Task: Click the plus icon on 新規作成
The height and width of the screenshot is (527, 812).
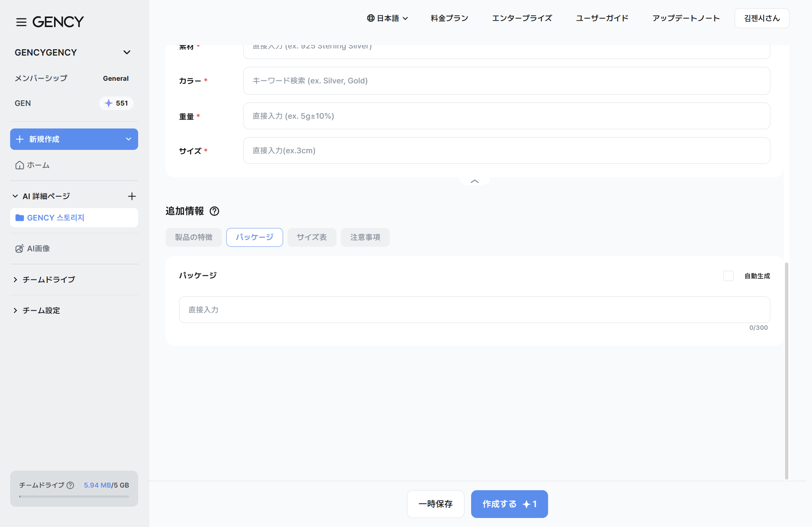Action: tap(20, 139)
